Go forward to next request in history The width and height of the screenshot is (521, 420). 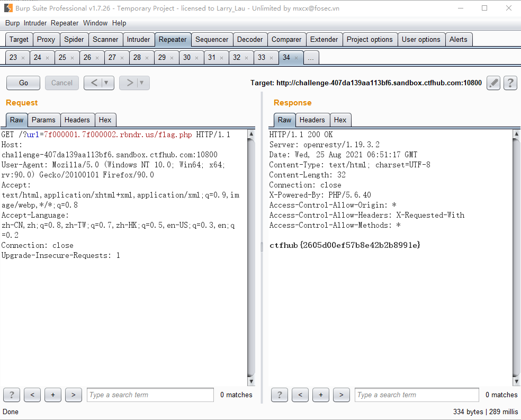coord(129,83)
